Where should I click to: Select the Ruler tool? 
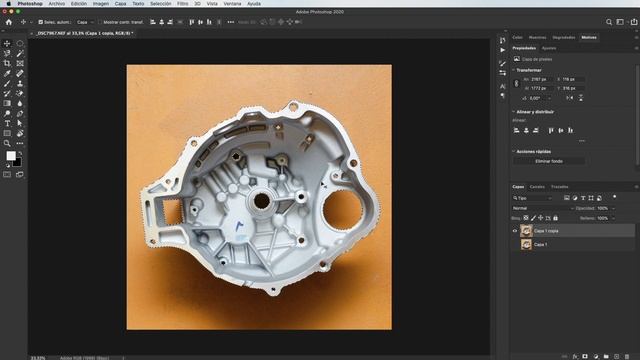point(20,73)
